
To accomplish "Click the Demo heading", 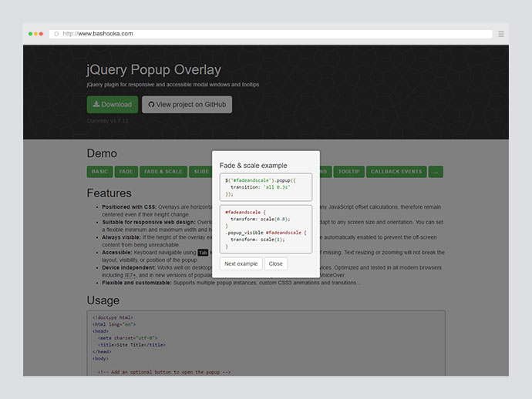I will click(102, 153).
